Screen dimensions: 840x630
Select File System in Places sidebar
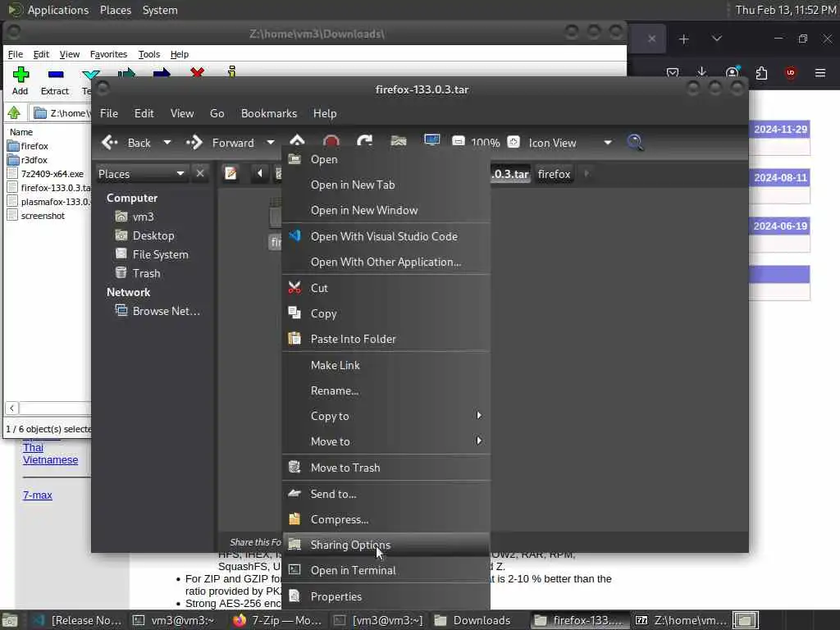coord(160,254)
